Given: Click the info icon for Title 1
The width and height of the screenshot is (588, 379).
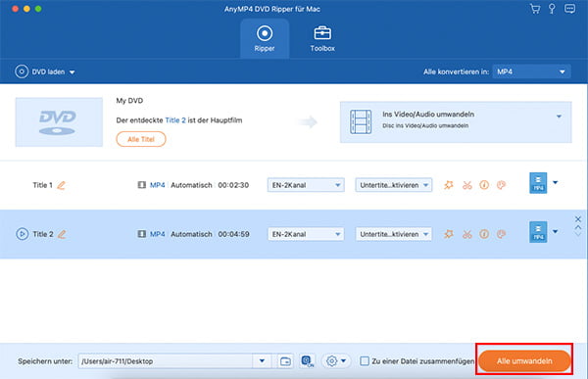Looking at the screenshot, I should click(484, 185).
